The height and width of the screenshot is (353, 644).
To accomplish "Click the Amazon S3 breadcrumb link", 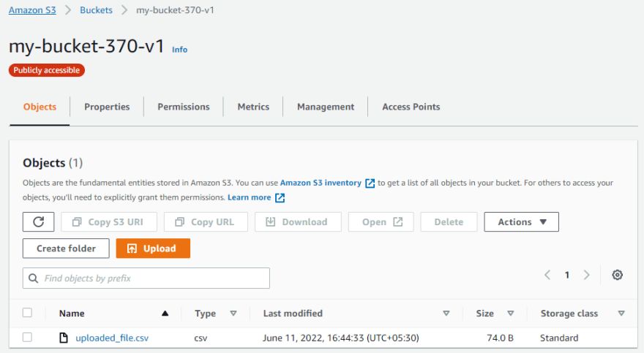I will (x=32, y=10).
